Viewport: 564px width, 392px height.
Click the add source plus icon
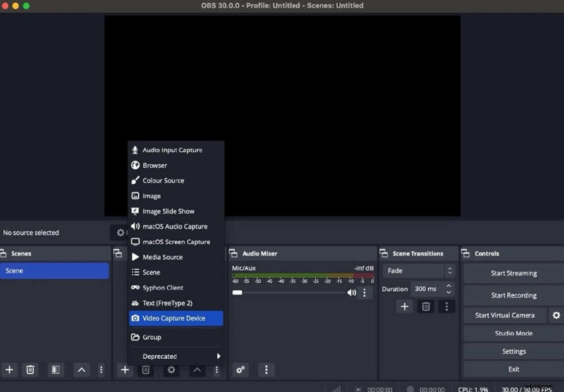pos(125,369)
